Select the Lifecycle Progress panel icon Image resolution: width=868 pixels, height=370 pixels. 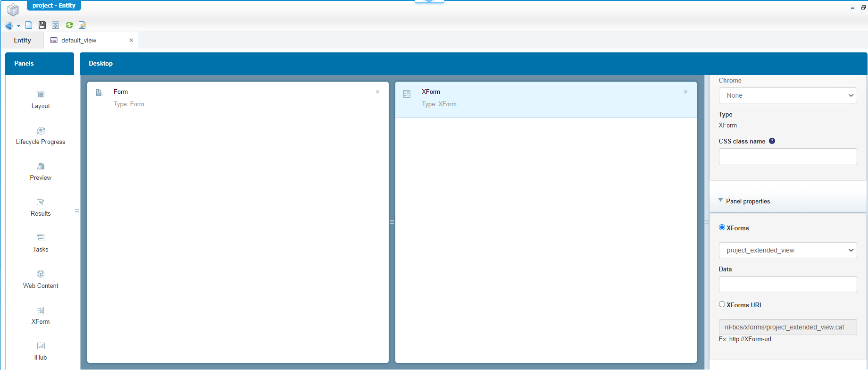41,131
